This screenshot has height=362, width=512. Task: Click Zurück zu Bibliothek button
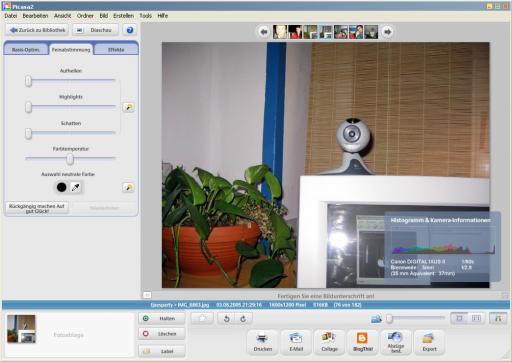click(37, 30)
